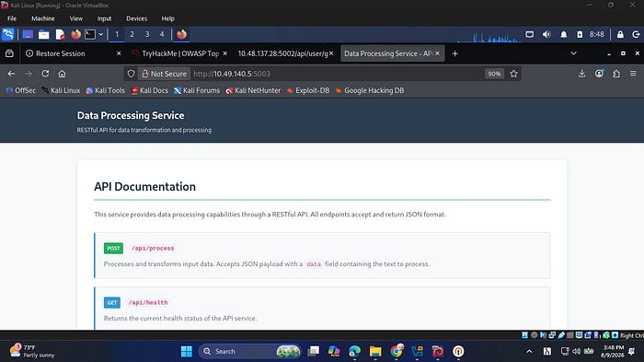Expand the list all tabs chevron

point(573,53)
